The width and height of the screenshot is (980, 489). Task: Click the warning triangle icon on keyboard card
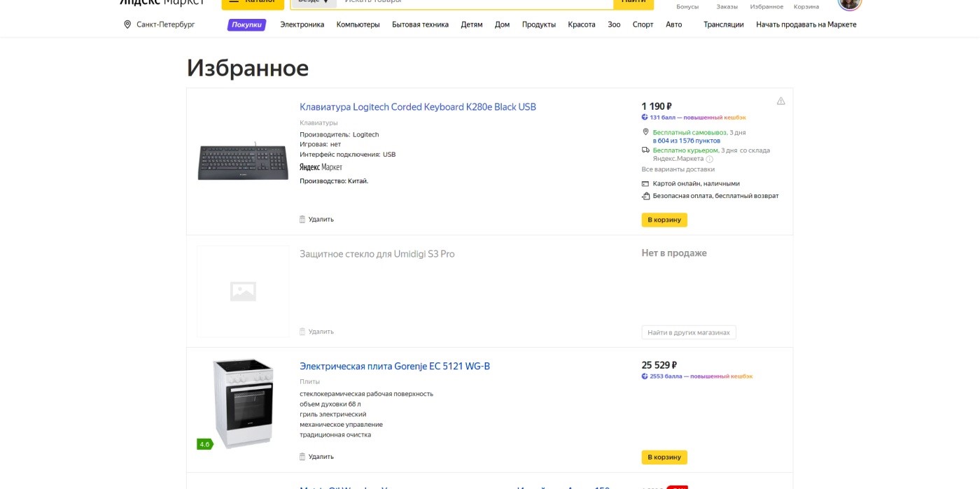tap(780, 101)
